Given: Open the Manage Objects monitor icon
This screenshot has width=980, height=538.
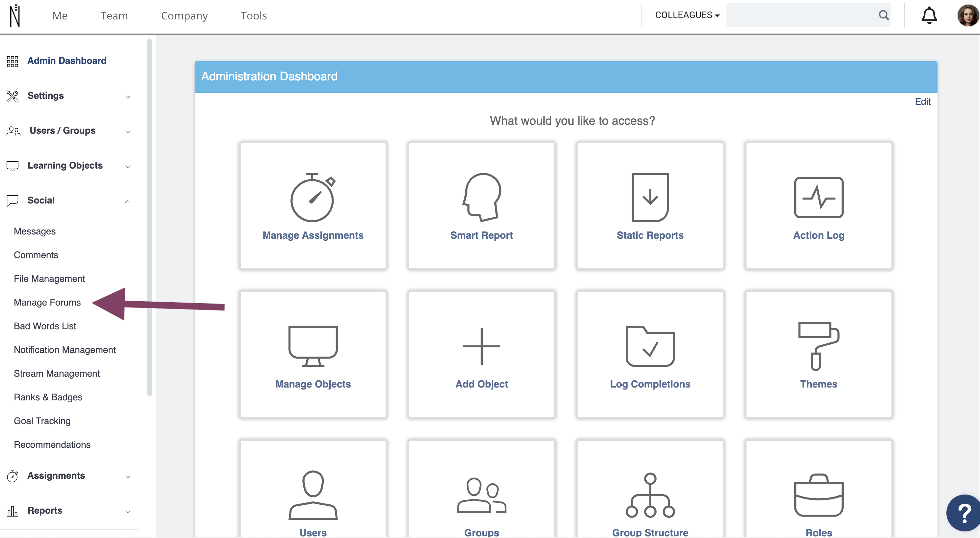Looking at the screenshot, I should [x=313, y=346].
